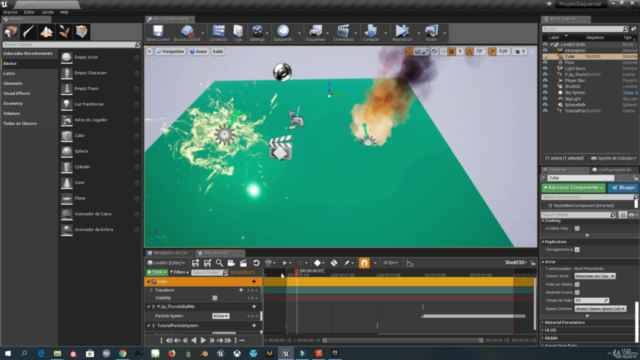Screen dimensions: 640x360
Task: Toggle the Visibility track checkbox in Sequencer
Action: (215, 298)
